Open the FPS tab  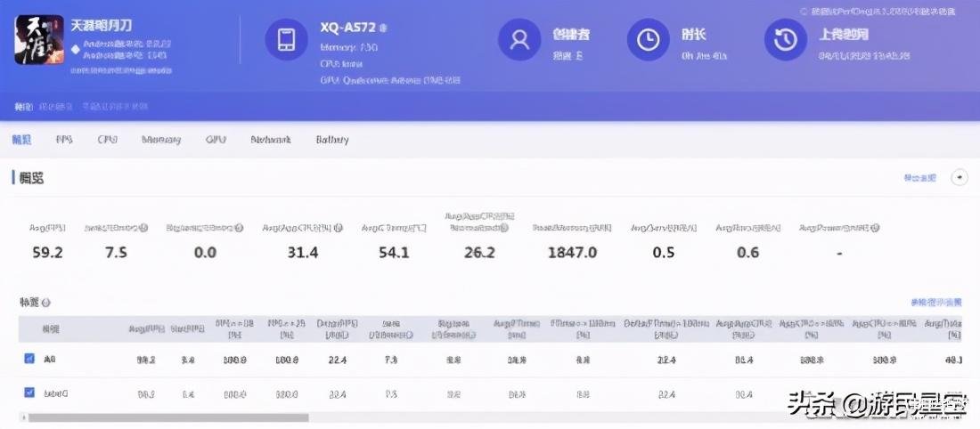(64, 139)
